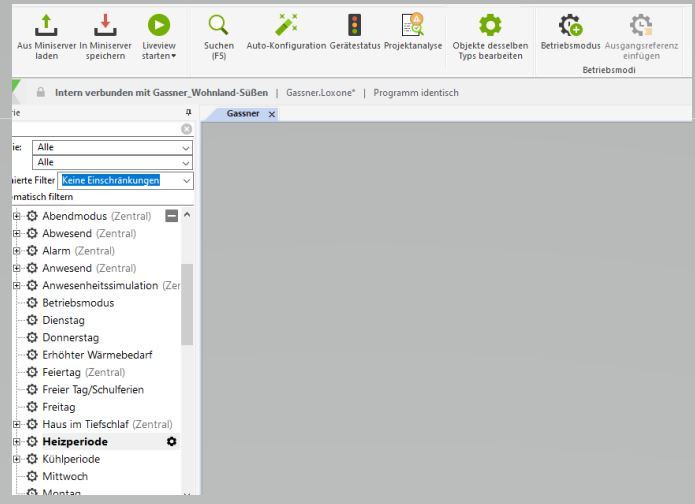Open settings gear on Heizperiode row
Viewport: 695px width, 504px height.
(172, 441)
